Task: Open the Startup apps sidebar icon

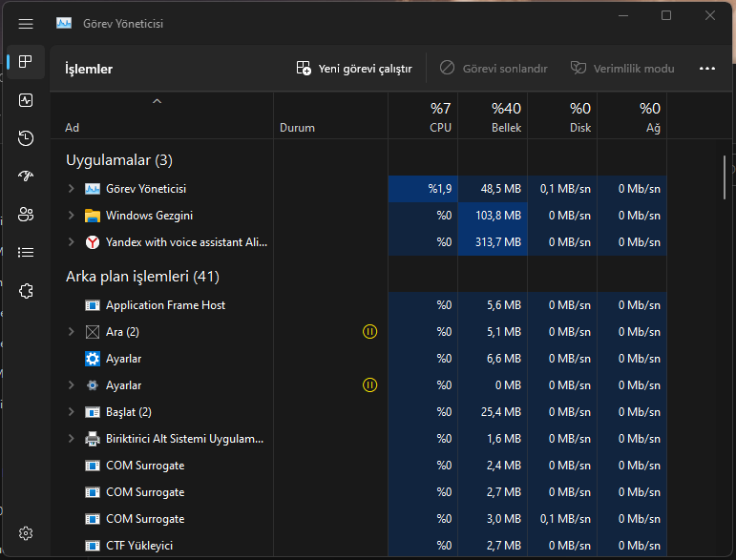Action: 26,176
